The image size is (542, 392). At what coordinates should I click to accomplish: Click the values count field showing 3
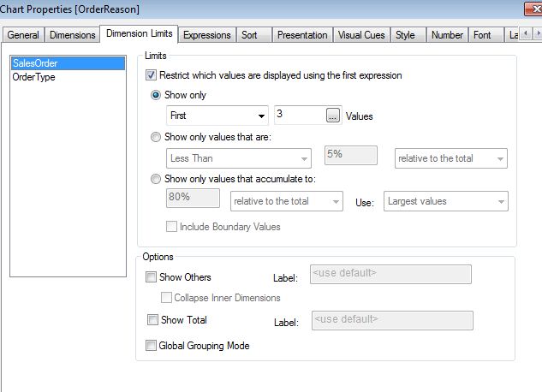tap(297, 116)
